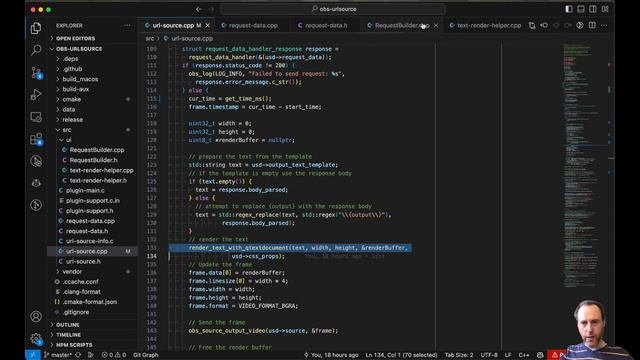Click the Ln 134, Col 1 position indicator
The width and height of the screenshot is (640, 360).
401,355
